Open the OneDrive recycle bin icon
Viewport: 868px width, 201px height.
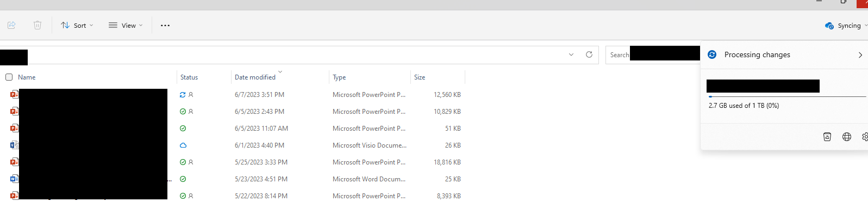coord(827,137)
